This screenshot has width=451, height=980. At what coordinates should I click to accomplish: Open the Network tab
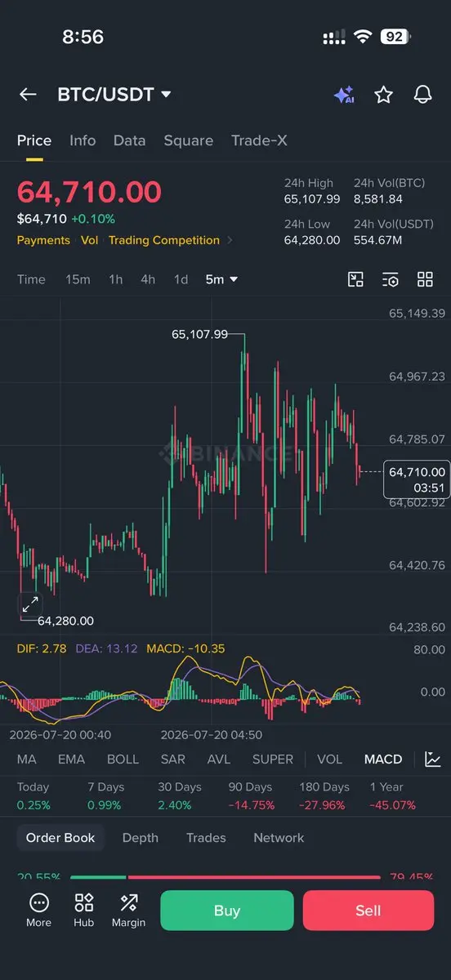pyautogui.click(x=279, y=838)
